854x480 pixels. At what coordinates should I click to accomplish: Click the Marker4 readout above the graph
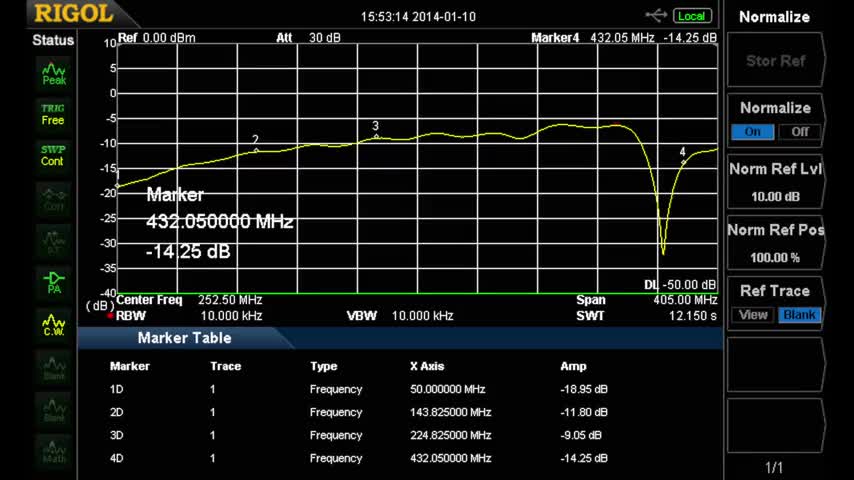(x=624, y=38)
